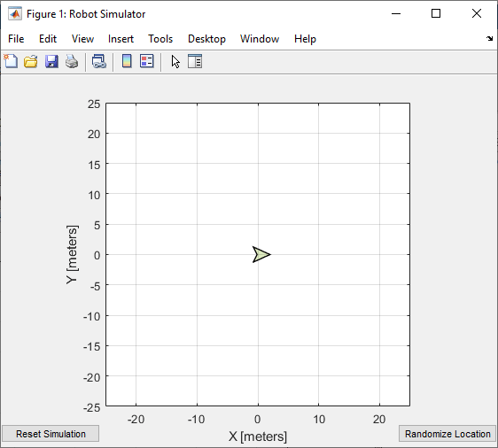Screen dimensions: 498x448
Task: Click the Save Figure floppy icon
Action: (51, 61)
